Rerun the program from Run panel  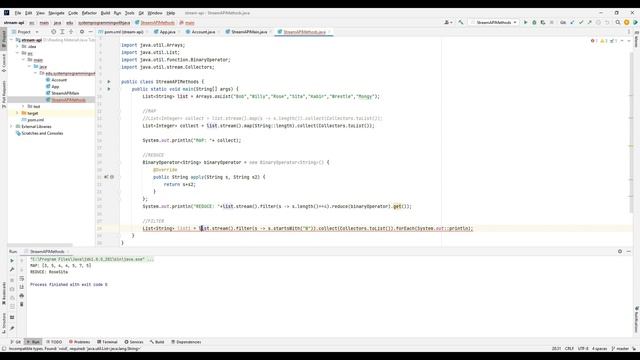(x=12, y=260)
